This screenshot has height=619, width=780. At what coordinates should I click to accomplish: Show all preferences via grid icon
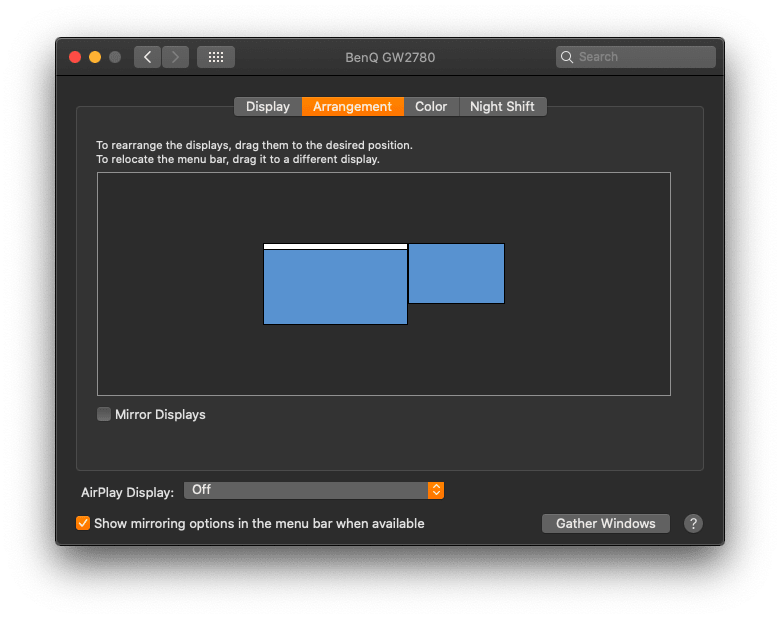point(216,57)
